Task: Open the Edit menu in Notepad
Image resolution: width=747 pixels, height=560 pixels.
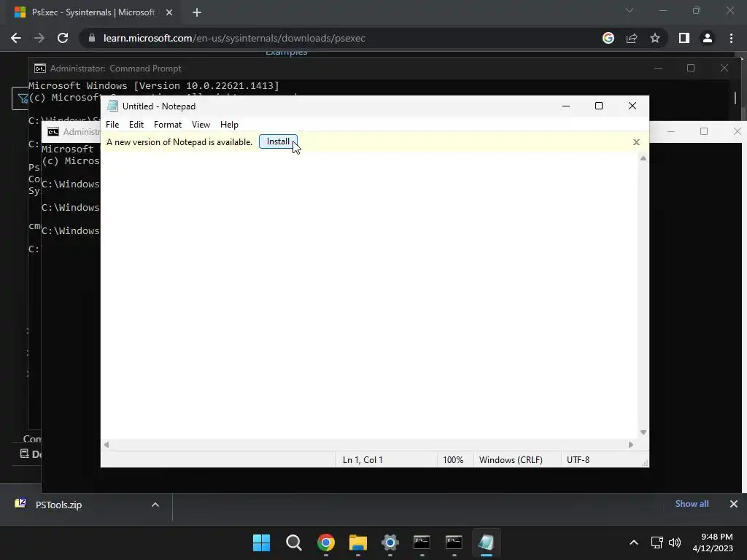Action: [136, 124]
